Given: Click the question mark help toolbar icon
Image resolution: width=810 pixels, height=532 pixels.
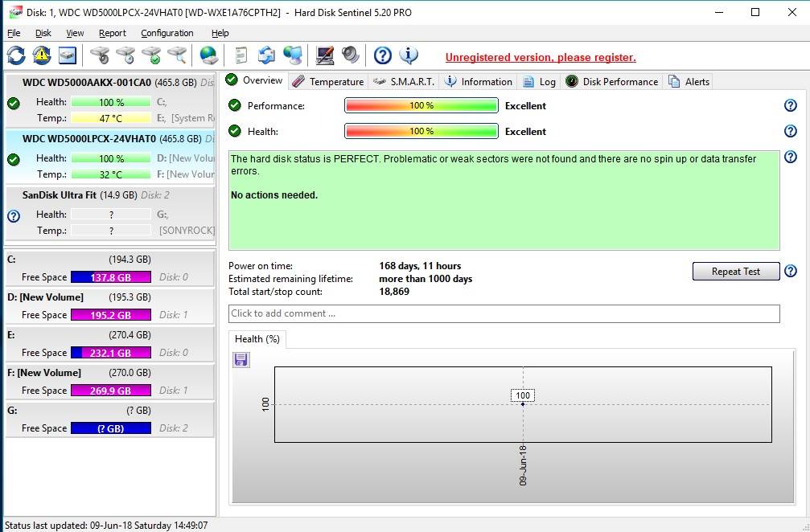Looking at the screenshot, I should (383, 55).
